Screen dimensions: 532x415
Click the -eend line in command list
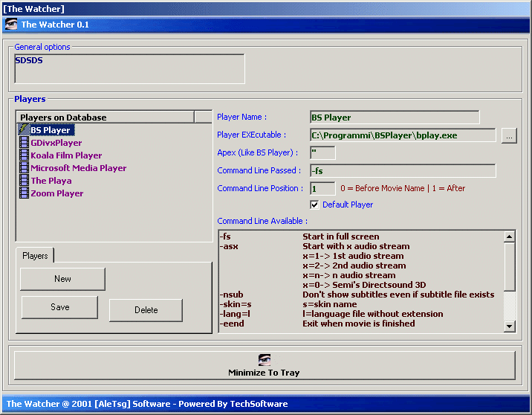(317, 324)
